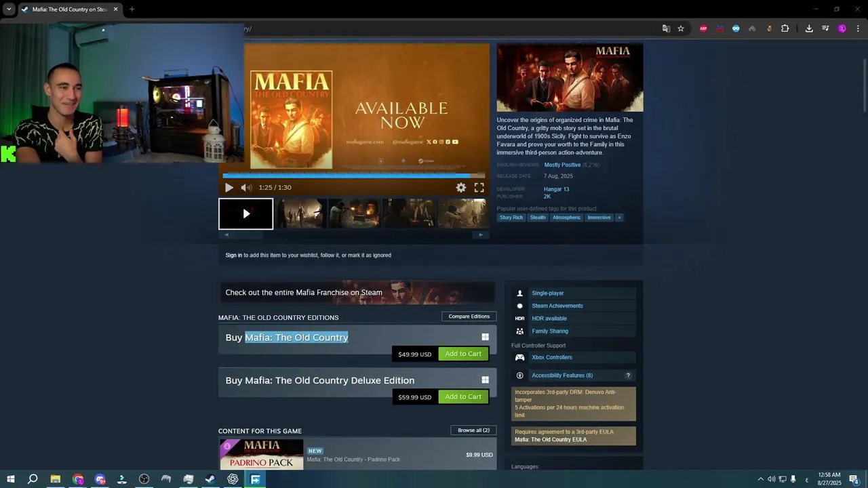The height and width of the screenshot is (488, 868).
Task: Open the Mafia Franchise on Steam banner
Action: [357, 292]
